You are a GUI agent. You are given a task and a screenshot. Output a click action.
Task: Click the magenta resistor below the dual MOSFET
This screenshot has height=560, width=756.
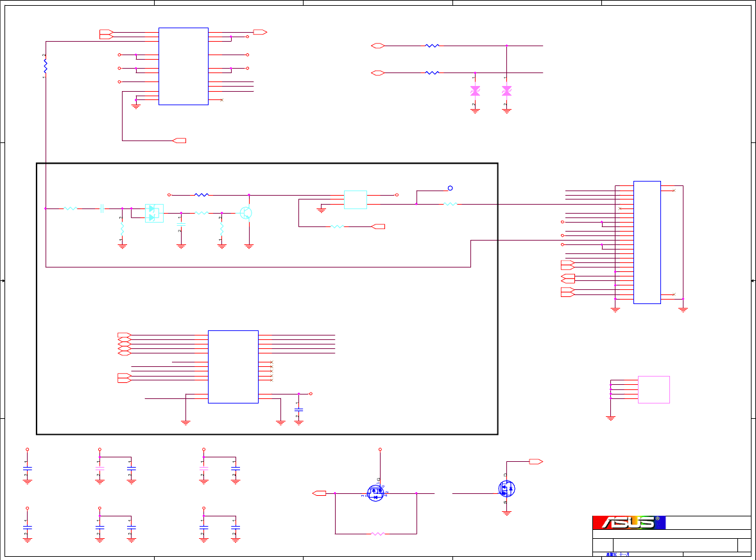coord(377,534)
